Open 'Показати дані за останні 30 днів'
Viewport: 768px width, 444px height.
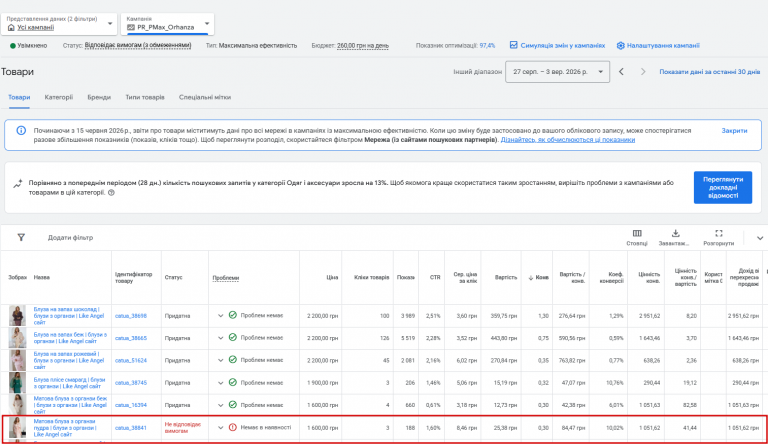point(710,72)
